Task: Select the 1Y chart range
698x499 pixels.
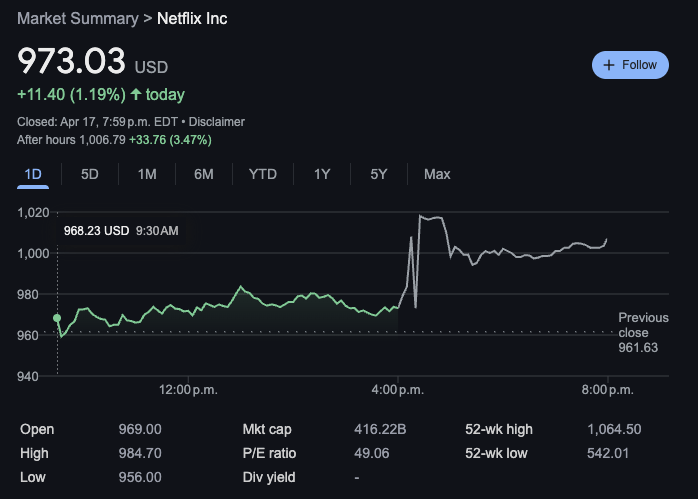Action: [x=322, y=174]
